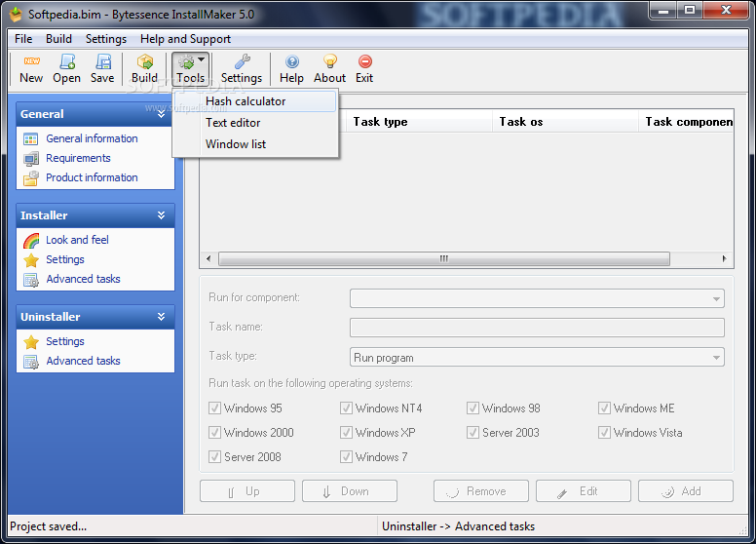Toggle the Windows ME checkbox
This screenshot has height=544, width=756.
point(604,408)
